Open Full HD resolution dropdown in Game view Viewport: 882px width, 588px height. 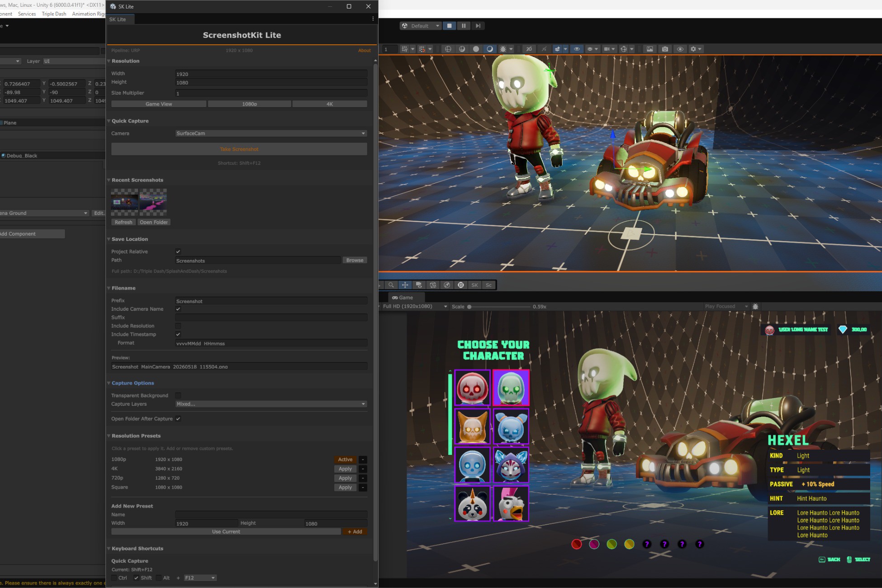(x=414, y=306)
